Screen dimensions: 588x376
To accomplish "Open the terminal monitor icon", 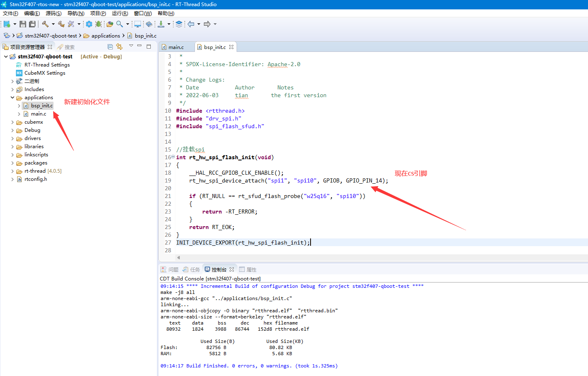I will click(x=138, y=24).
